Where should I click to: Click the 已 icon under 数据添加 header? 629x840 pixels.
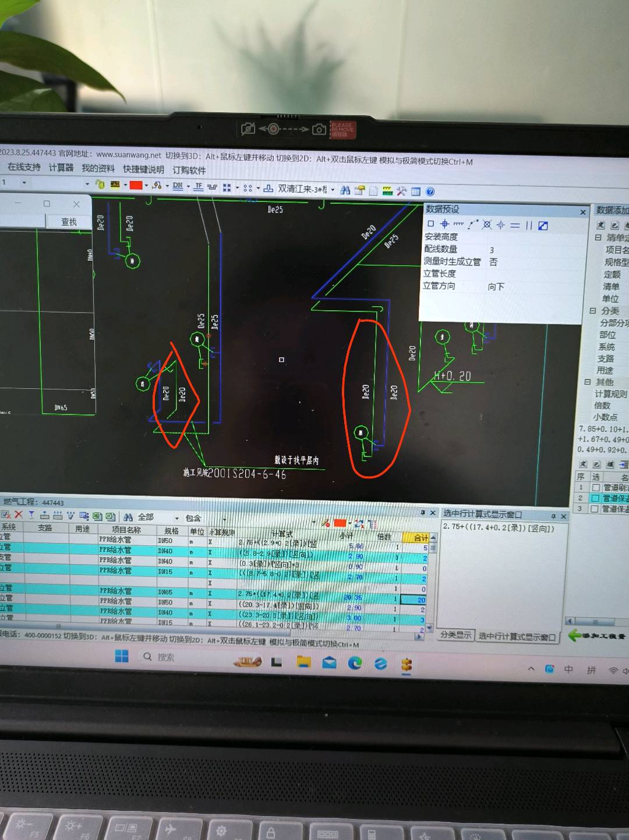tap(614, 225)
